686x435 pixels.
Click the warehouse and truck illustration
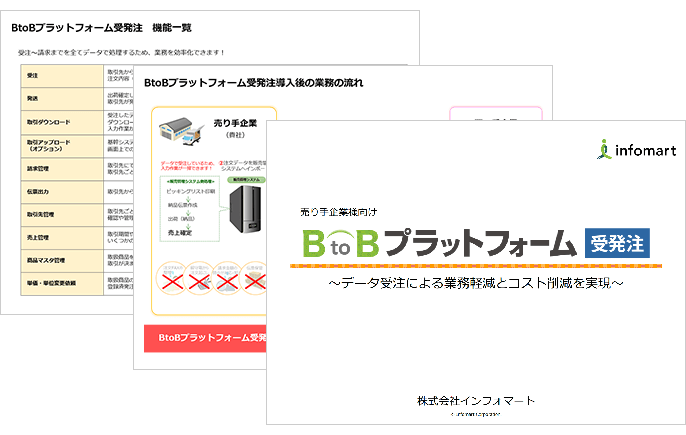(x=182, y=130)
